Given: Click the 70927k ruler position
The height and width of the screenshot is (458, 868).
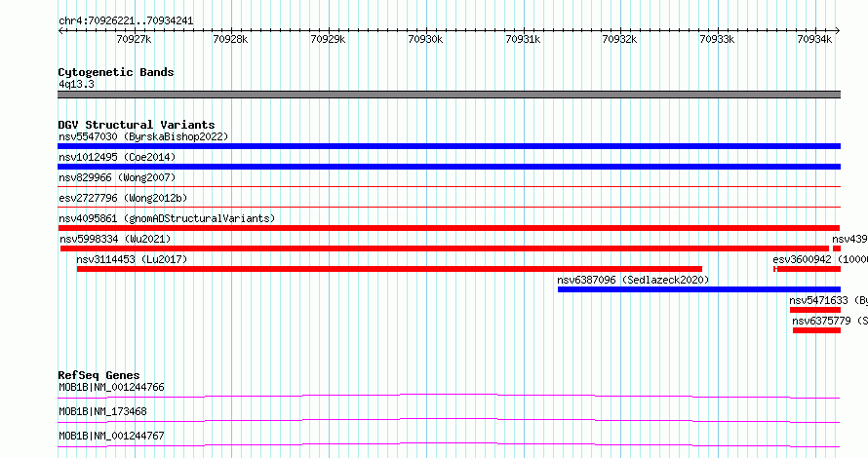Looking at the screenshot, I should pyautogui.click(x=134, y=39).
